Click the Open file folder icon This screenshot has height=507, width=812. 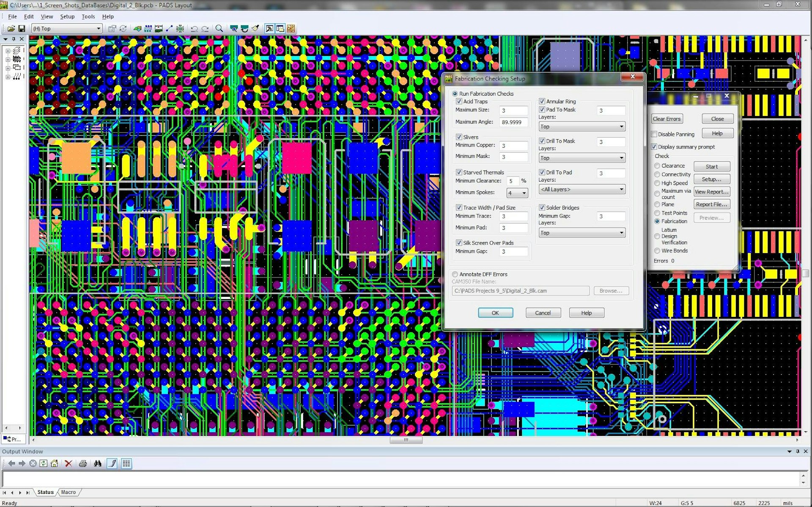[x=11, y=29]
